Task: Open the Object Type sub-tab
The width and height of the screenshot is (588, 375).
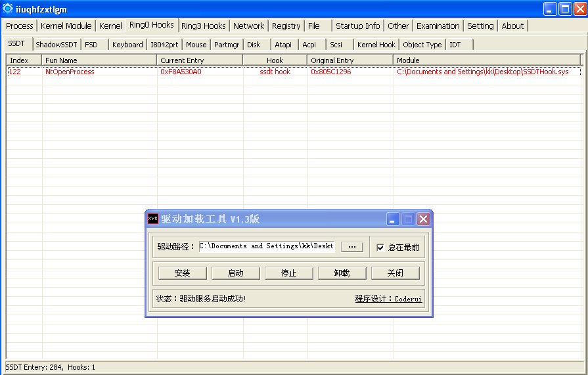Action: tap(422, 45)
